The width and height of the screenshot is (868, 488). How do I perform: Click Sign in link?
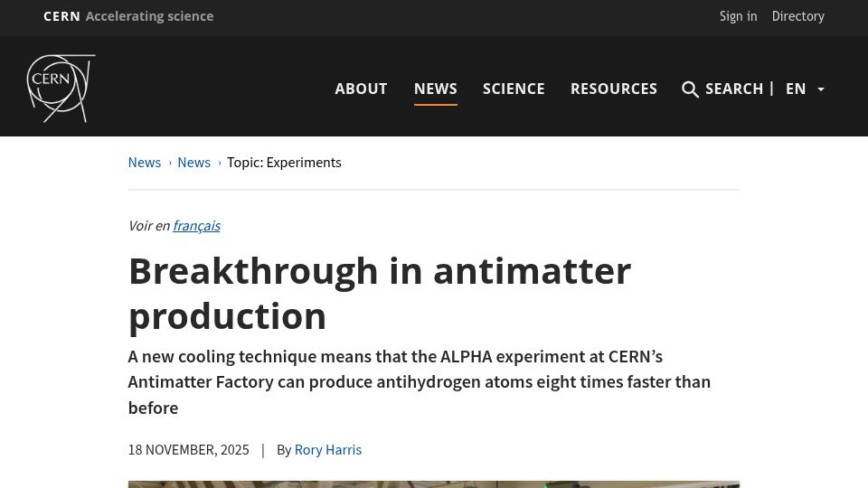coord(738,16)
